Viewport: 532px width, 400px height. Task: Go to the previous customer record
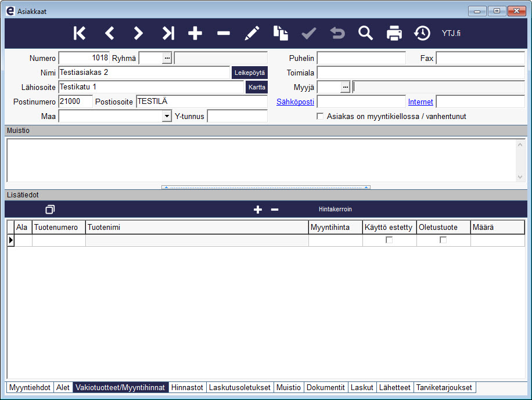click(x=109, y=33)
